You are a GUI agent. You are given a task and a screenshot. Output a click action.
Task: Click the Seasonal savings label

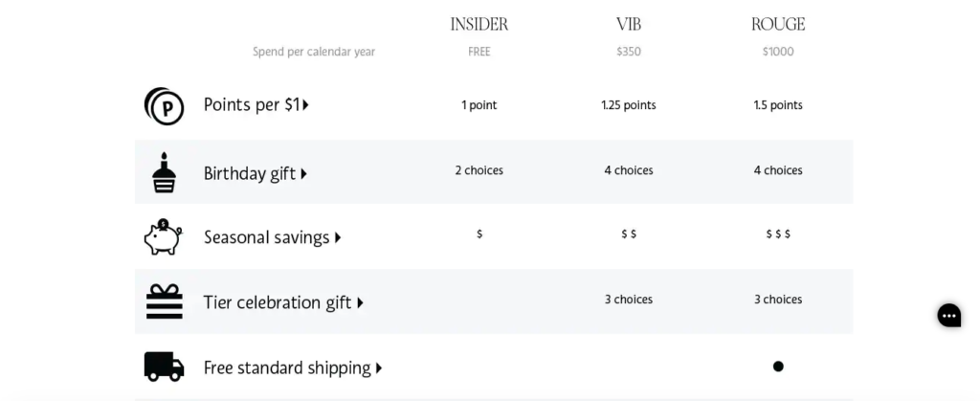pos(266,237)
